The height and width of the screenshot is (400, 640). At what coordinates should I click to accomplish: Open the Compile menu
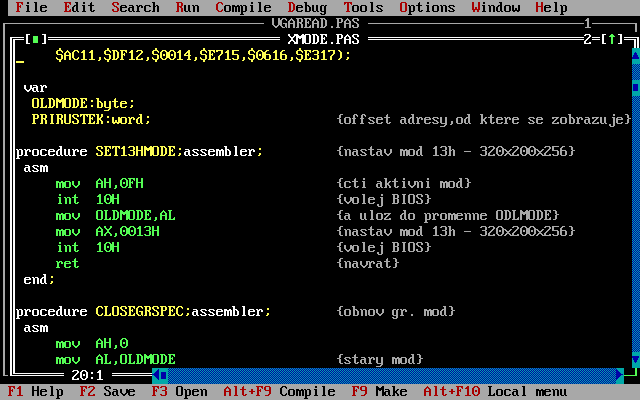click(x=243, y=7)
